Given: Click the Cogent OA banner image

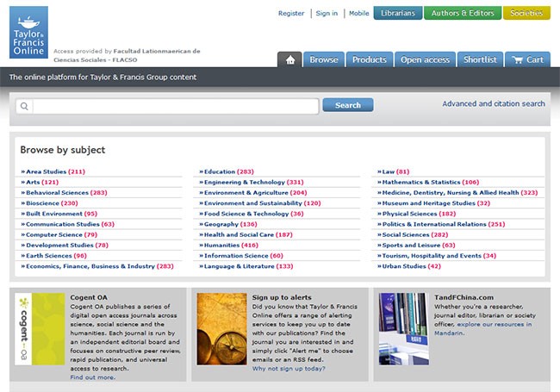Looking at the screenshot, I should (40, 329).
